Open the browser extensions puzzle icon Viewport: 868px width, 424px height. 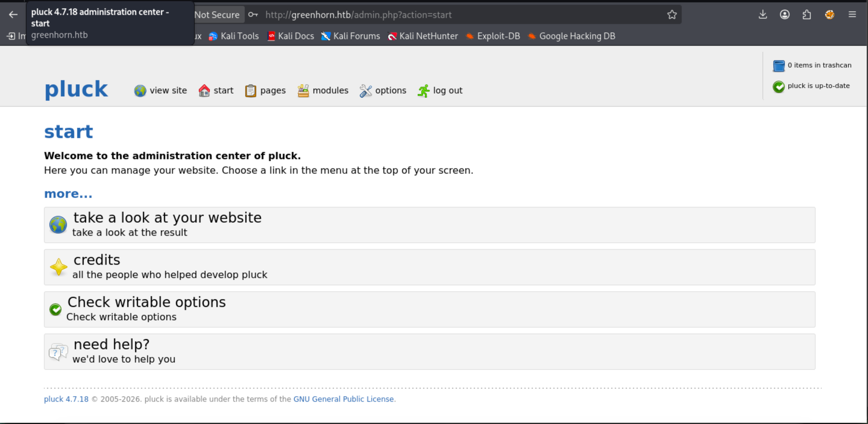click(807, 15)
